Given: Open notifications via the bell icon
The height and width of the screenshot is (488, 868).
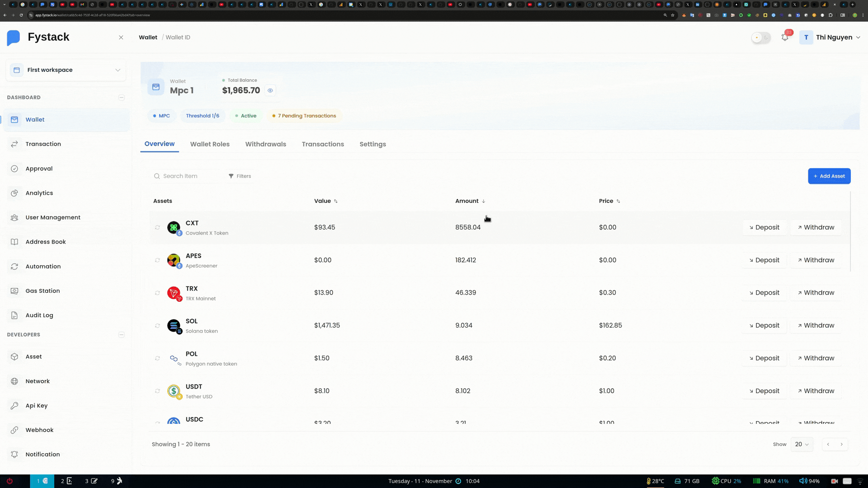Looking at the screenshot, I should [785, 38].
